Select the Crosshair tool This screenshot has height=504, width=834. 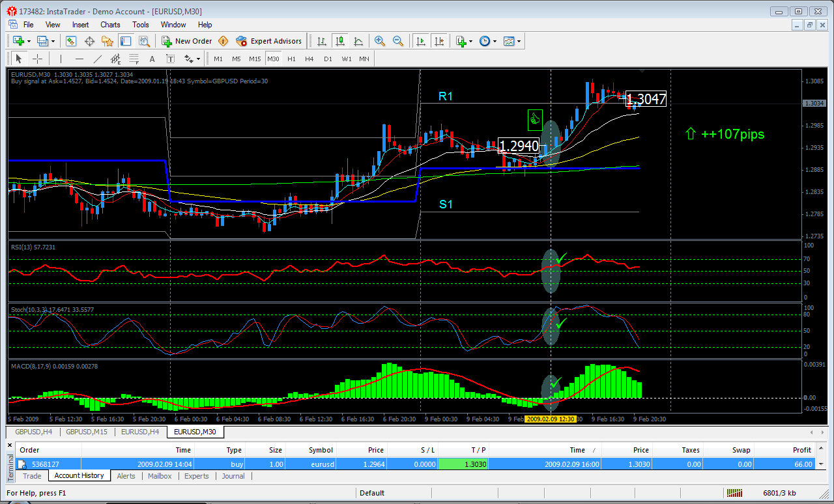37,59
